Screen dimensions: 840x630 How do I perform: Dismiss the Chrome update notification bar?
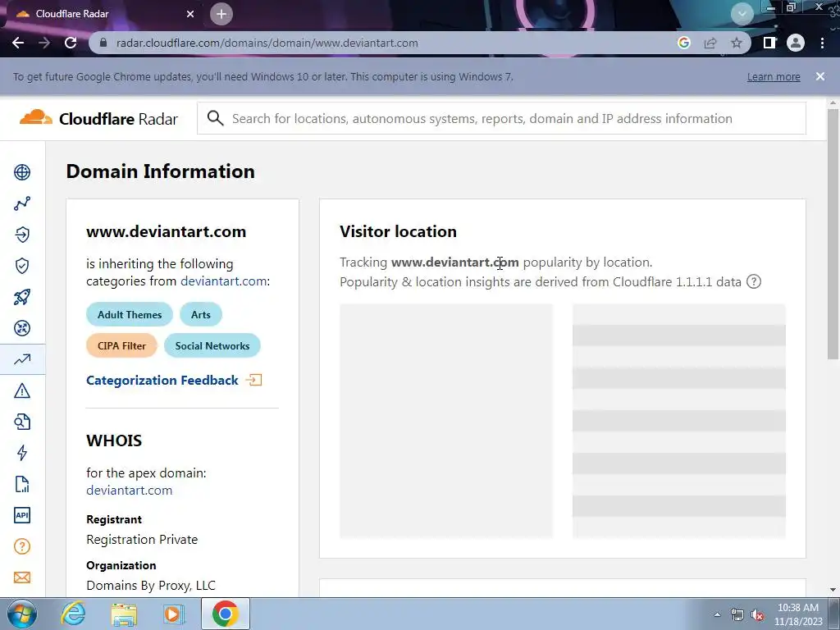pos(820,76)
